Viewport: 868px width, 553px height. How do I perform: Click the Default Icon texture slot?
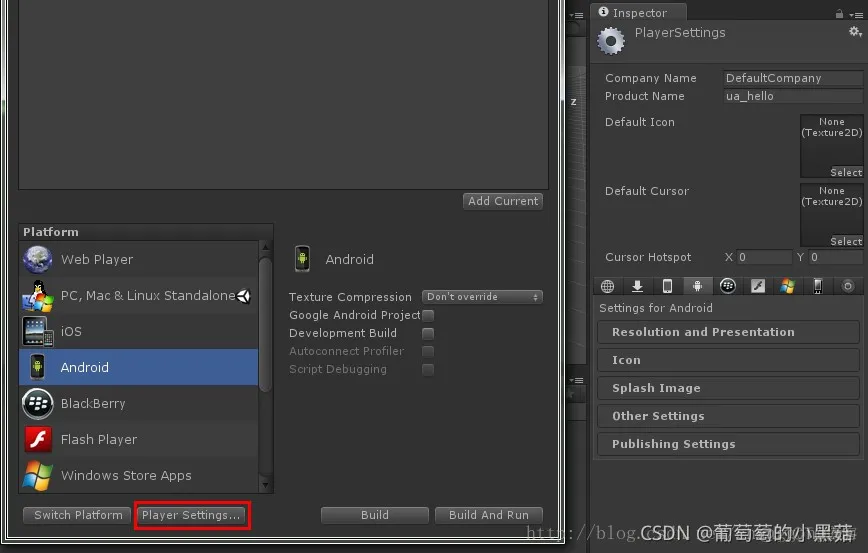click(x=831, y=146)
